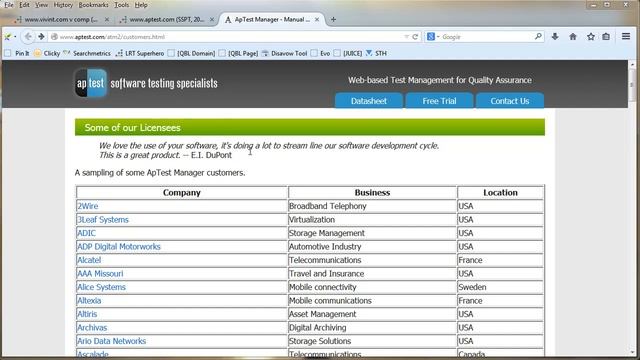Viewport: 640px width, 360px height.
Task: Click the Business column header
Action: point(372,193)
